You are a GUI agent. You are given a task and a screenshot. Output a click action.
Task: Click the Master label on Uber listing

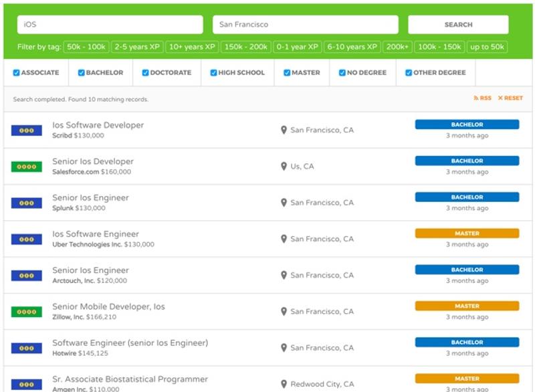(467, 233)
